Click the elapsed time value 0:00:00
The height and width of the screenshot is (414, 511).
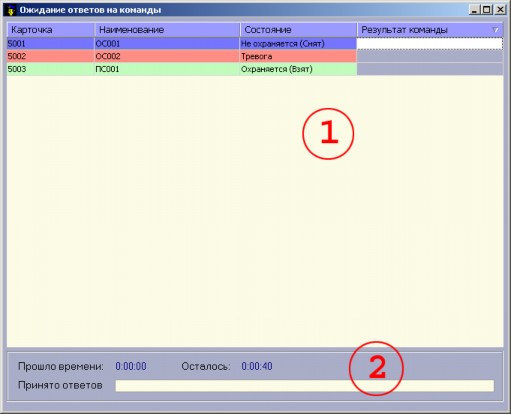click(x=131, y=366)
